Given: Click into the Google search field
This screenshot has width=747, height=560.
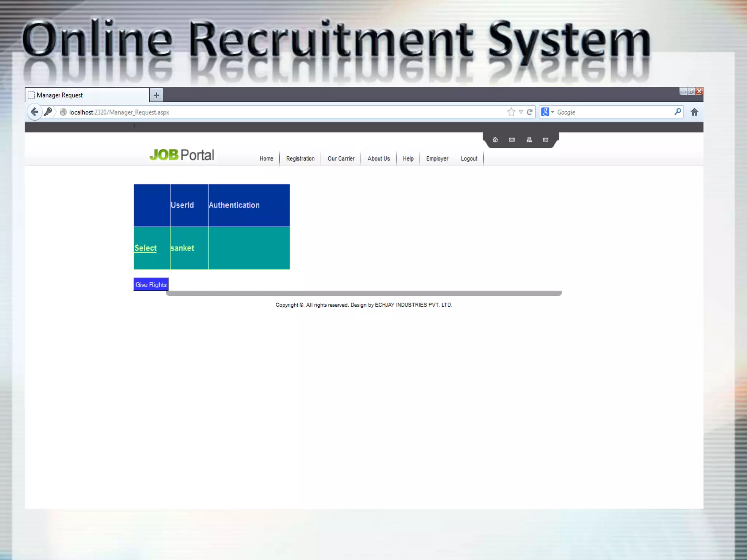Looking at the screenshot, I should click(x=613, y=112).
